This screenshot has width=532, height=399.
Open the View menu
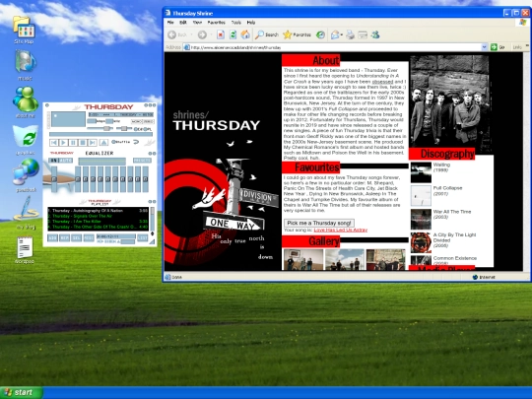[197, 23]
